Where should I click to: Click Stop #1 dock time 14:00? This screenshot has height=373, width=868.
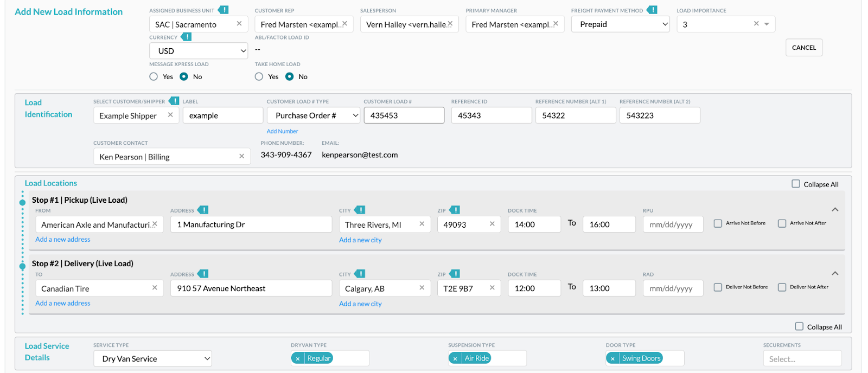coord(534,224)
